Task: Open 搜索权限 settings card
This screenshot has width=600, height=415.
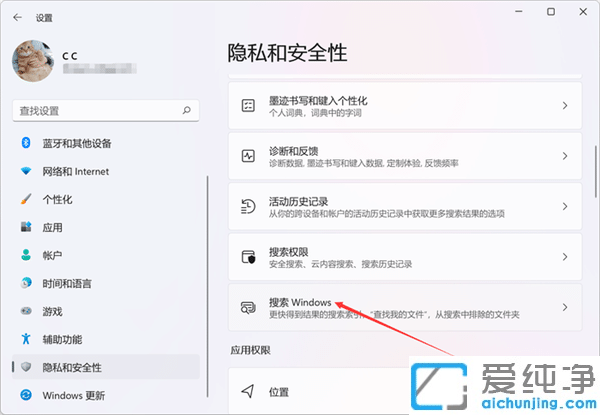Action: tap(405, 257)
